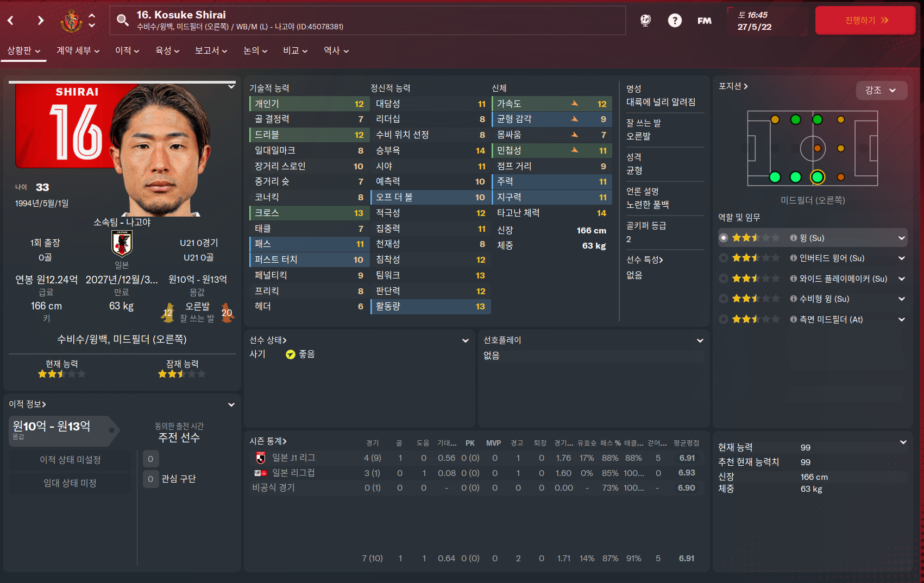Image resolution: width=924 pixels, height=583 pixels.
Task: Select the 윙 (Su) role radio button
Action: point(724,238)
